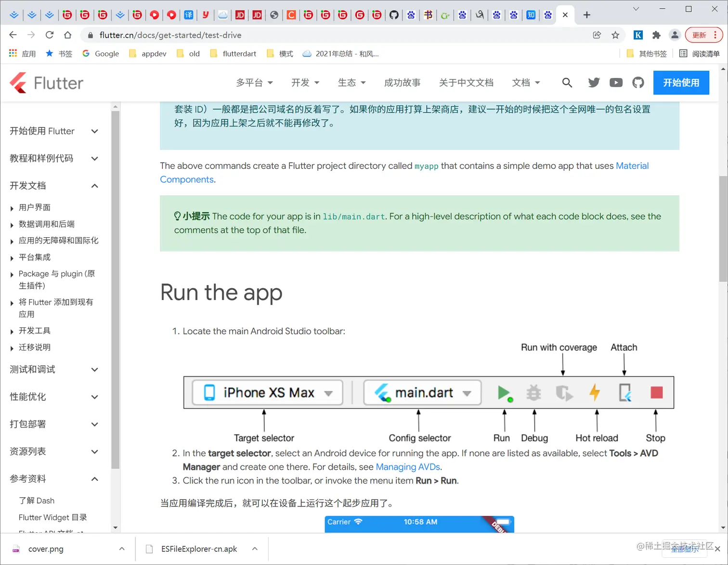728x565 pixels.
Task: Close the downloads bar
Action: point(717,549)
